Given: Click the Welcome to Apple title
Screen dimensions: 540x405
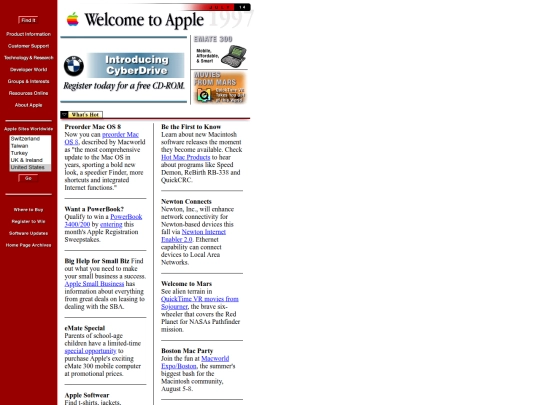Looking at the screenshot, I should click(144, 20).
